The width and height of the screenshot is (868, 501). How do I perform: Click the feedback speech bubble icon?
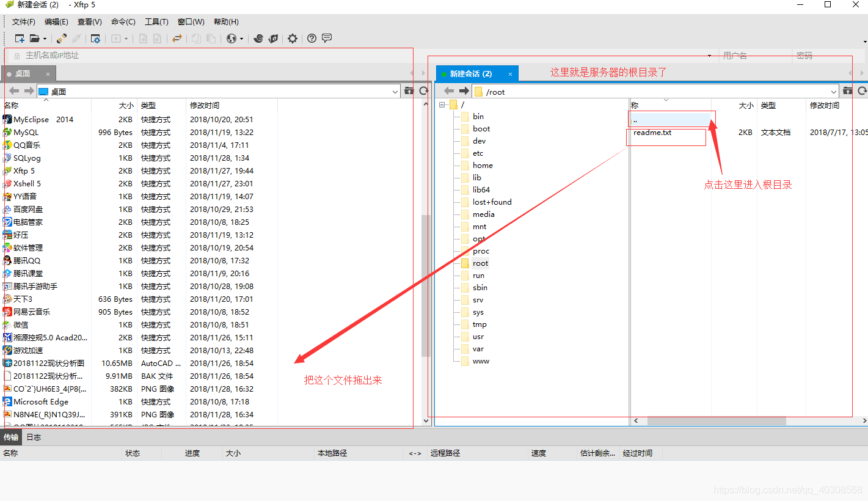[x=327, y=38]
